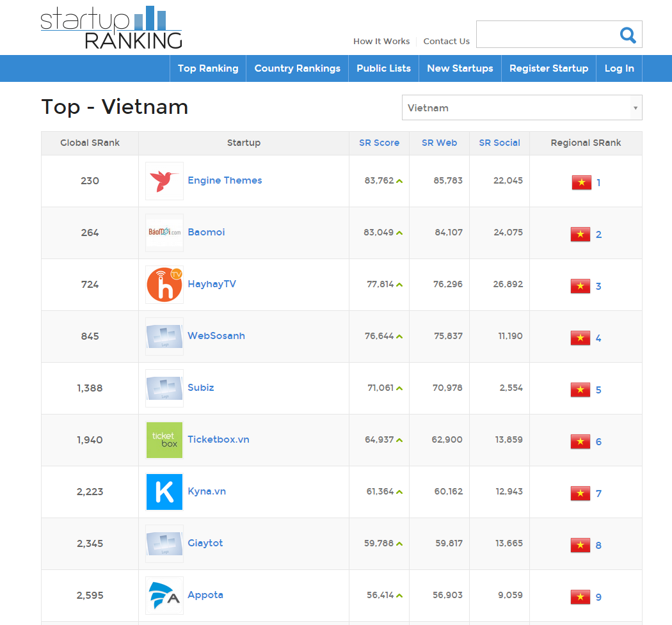The width and height of the screenshot is (672, 625).
Task: Click the Register Startup button
Action: [x=548, y=68]
